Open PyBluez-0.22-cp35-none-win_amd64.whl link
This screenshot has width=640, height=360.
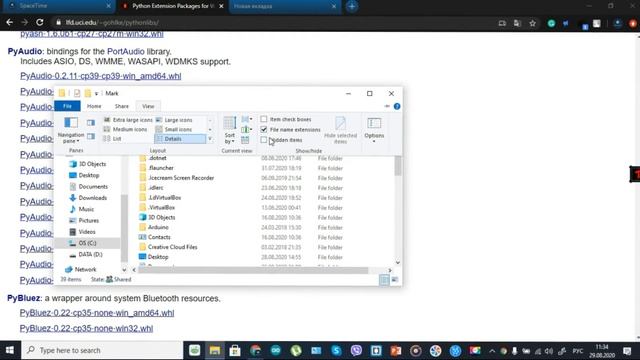click(97, 313)
